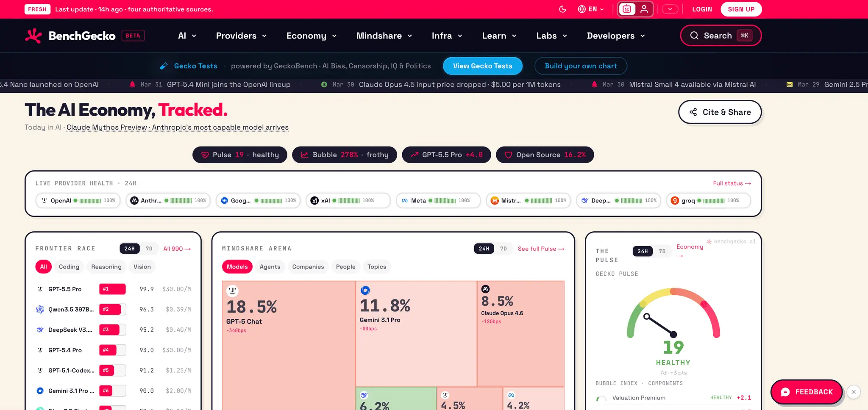Screen dimensions: 868x410
Task: Switch to the Vision tab
Action: [142, 267]
